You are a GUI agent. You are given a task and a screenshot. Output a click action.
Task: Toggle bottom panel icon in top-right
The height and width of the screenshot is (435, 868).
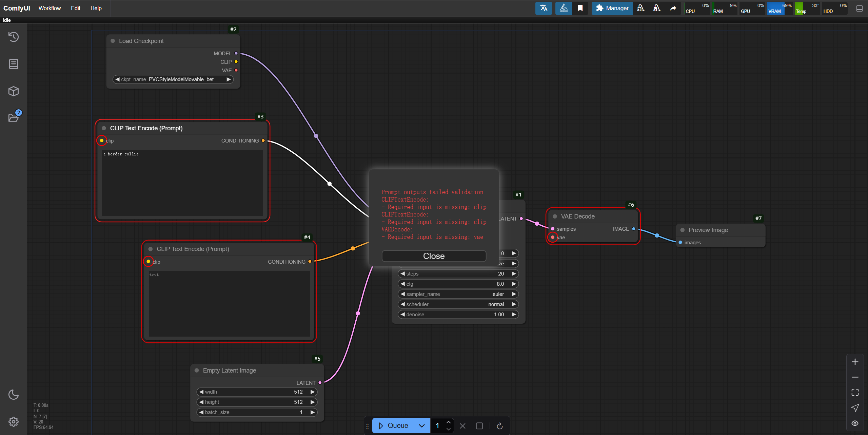(x=860, y=8)
